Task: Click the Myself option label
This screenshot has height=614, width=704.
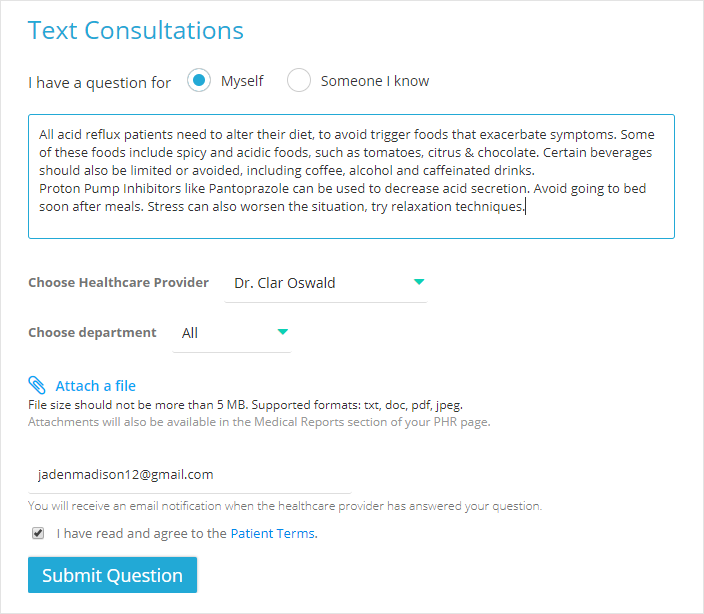Action: tap(242, 81)
